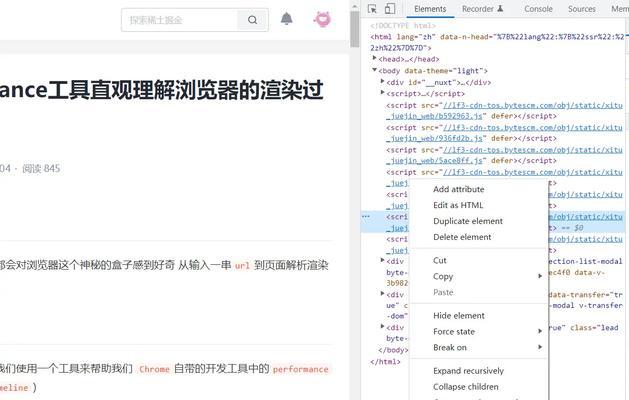Expand the div with class lead

point(382,327)
